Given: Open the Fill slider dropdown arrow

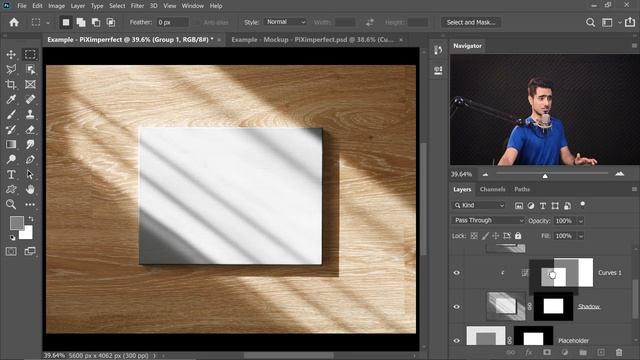Looking at the screenshot, I should point(580,236).
